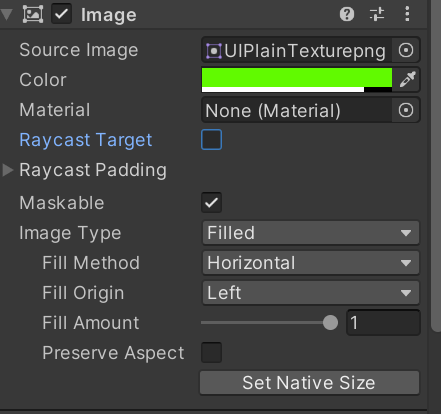
Task: Disable the Image component enable checkbox
Action: (x=61, y=14)
